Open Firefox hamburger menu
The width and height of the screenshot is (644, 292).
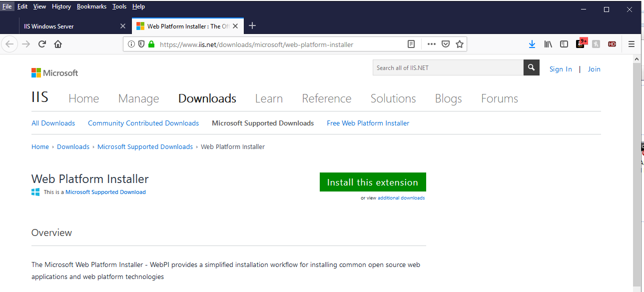[632, 44]
